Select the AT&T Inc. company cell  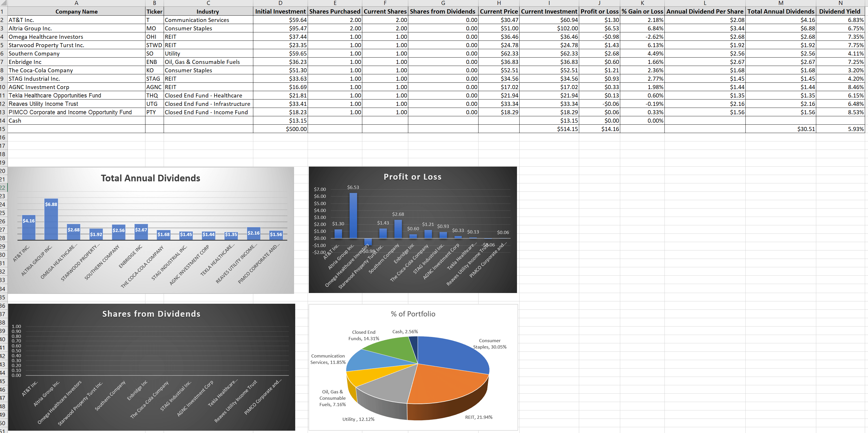click(x=77, y=20)
